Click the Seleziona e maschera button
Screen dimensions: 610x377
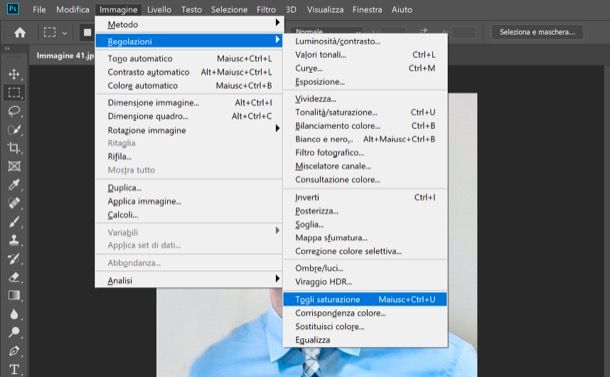537,32
